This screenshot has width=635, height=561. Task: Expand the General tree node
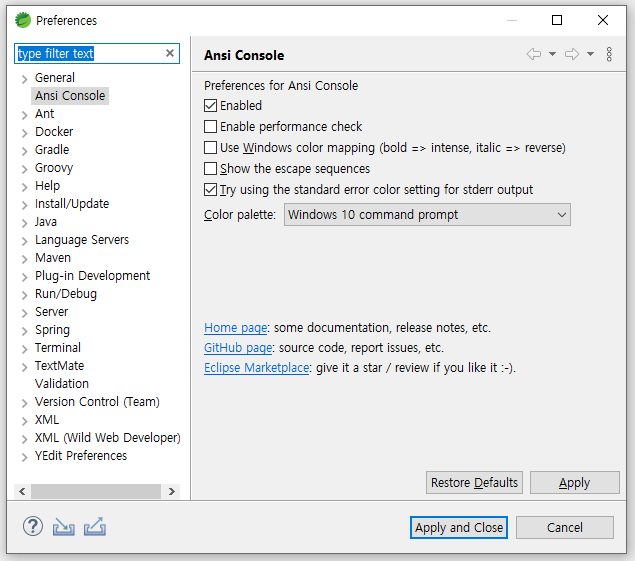25,79
